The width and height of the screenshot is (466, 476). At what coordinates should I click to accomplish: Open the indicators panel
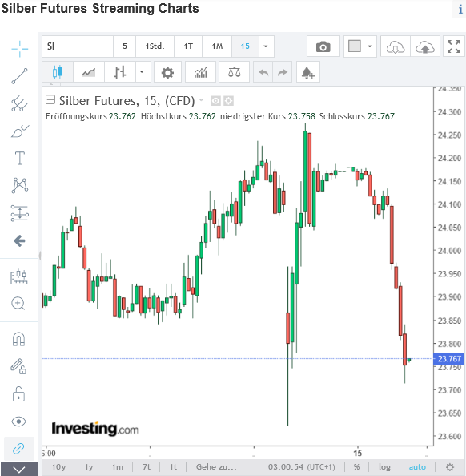coord(200,72)
